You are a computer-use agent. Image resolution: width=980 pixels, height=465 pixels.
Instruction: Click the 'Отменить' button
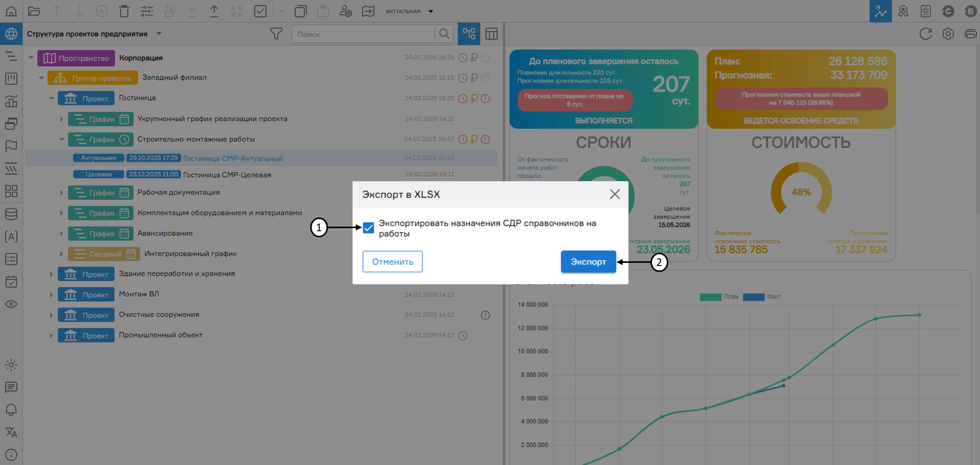(x=392, y=262)
